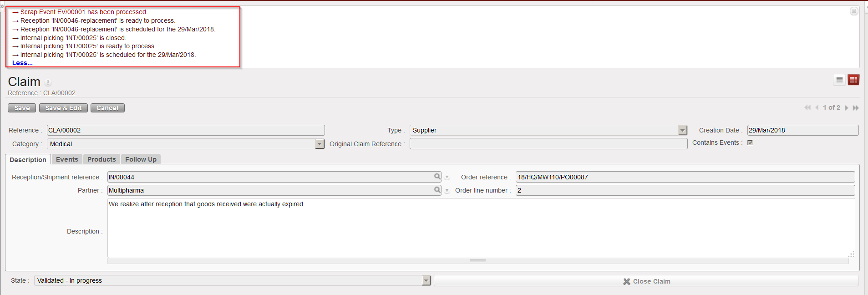
Task: Toggle the Contains Events checkbox
Action: (750, 142)
